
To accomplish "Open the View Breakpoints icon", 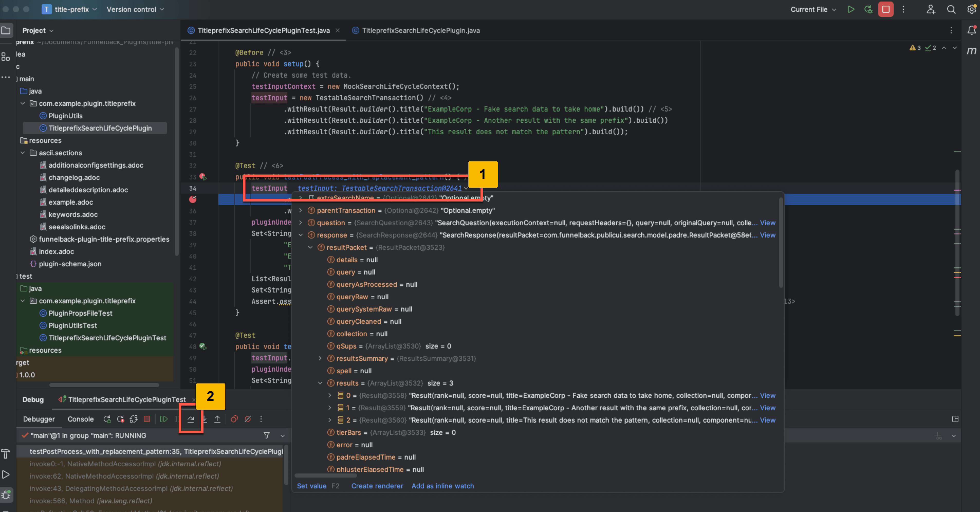I will tap(234, 419).
